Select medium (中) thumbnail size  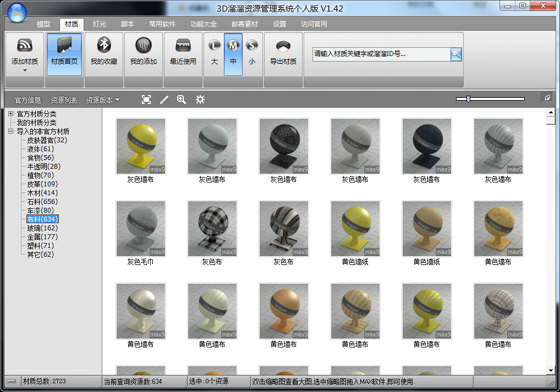point(233,54)
